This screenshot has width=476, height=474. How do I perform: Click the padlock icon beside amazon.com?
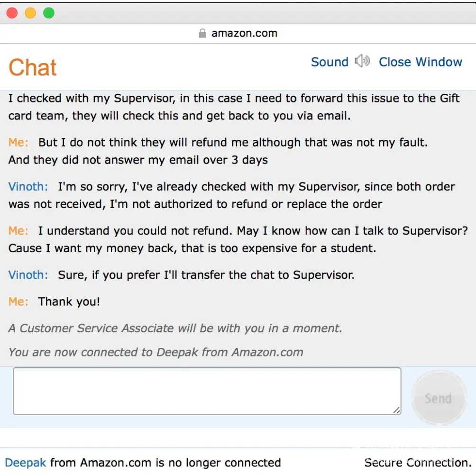pos(202,33)
